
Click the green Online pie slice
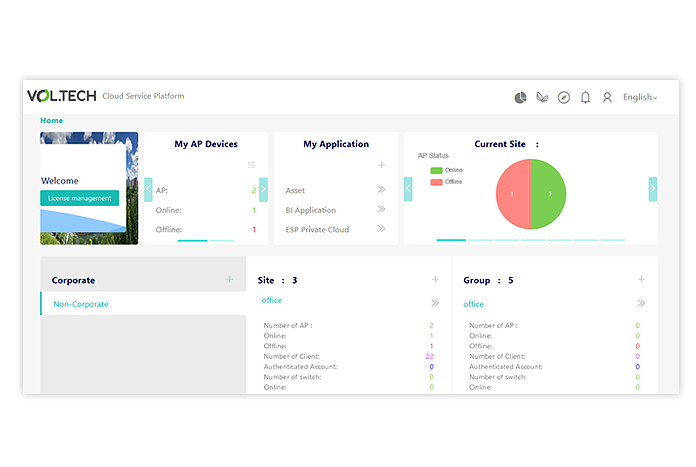click(549, 194)
